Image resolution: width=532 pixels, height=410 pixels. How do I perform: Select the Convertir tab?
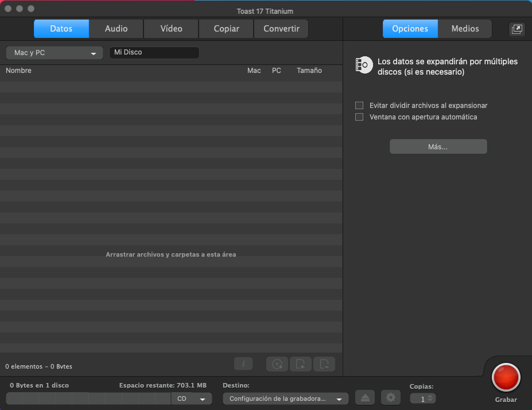tap(281, 29)
